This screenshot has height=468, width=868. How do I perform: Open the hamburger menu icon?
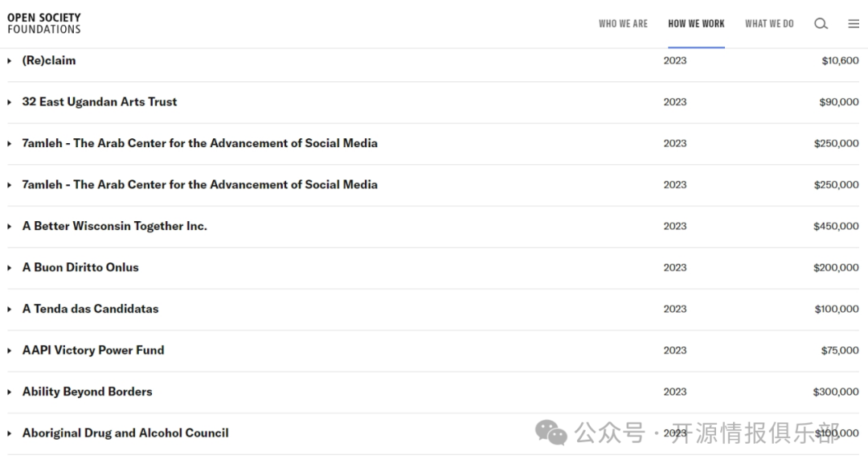[854, 24]
